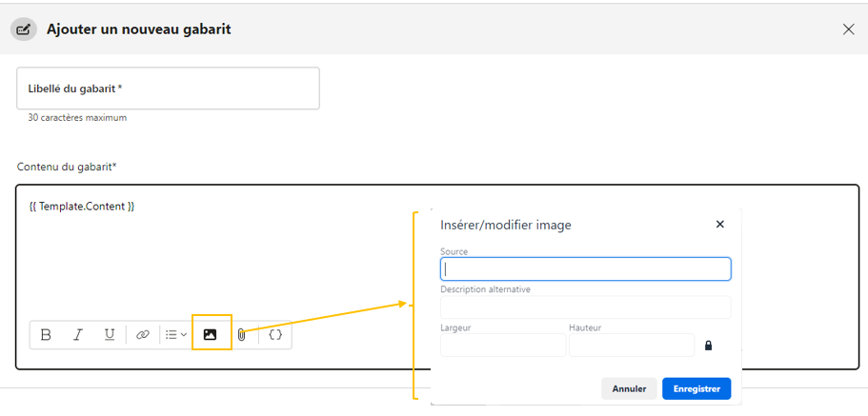The image size is (868, 416).
Task: Close the Ajouter un nouveau gabarit panel
Action: pos(848,30)
